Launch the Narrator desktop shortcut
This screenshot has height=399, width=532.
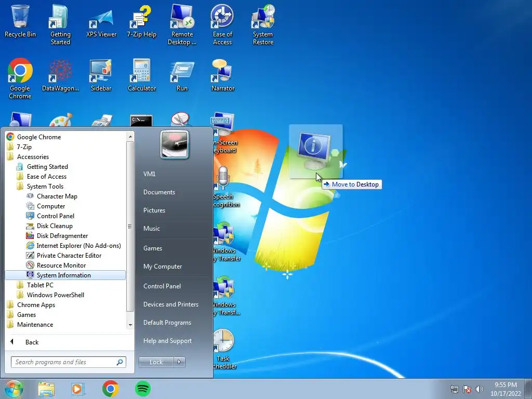(222, 75)
